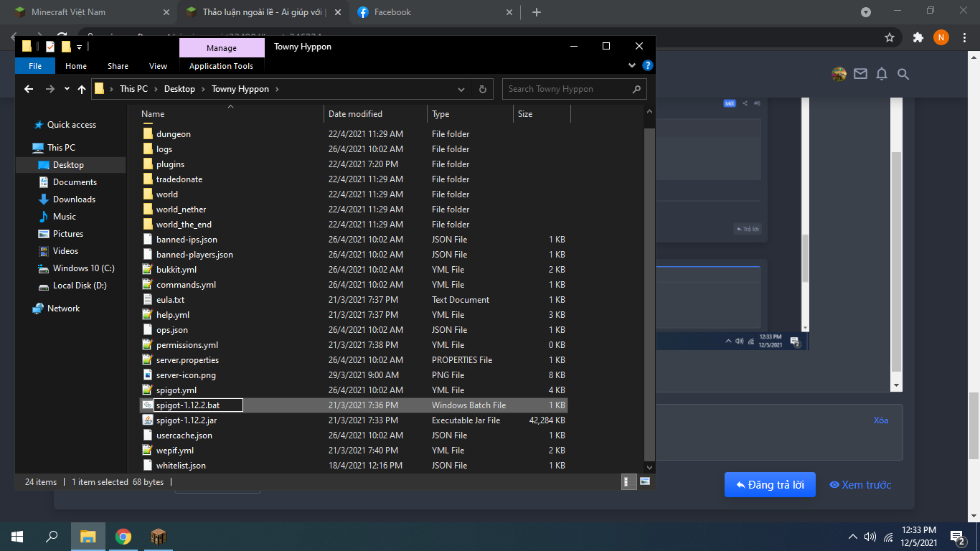This screenshot has height=551, width=980.
Task: Click the Back arrow in File Explorer
Action: coord(29,89)
